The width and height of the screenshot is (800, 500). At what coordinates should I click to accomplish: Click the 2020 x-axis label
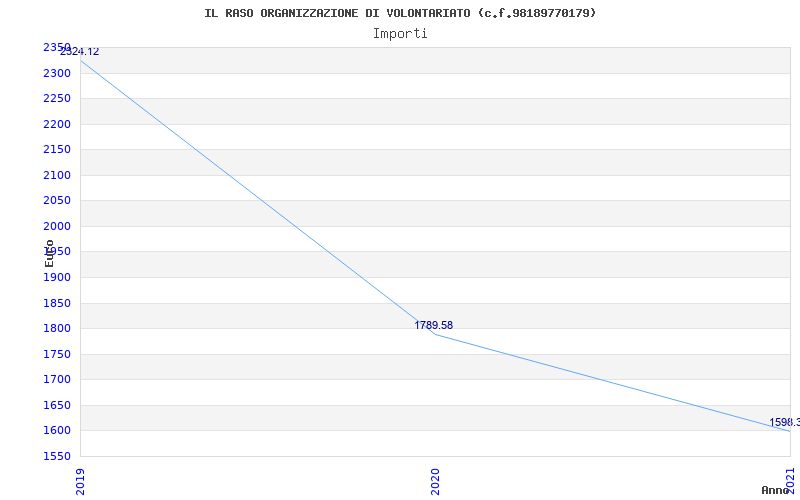[x=435, y=482]
